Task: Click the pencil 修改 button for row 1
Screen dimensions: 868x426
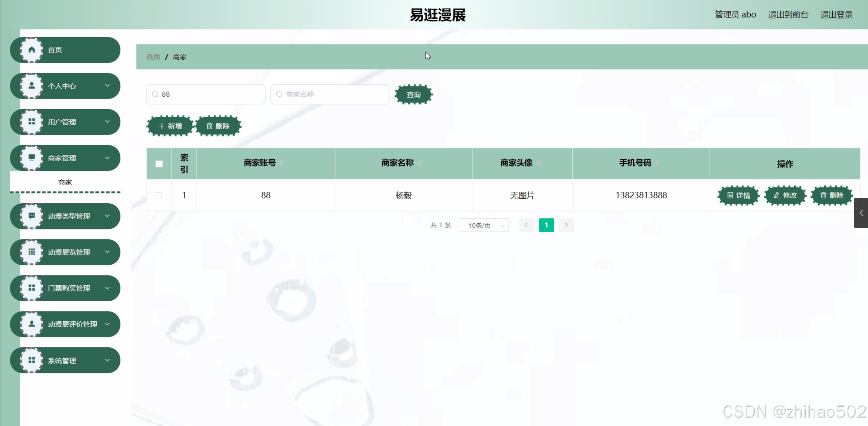Action: tap(785, 195)
